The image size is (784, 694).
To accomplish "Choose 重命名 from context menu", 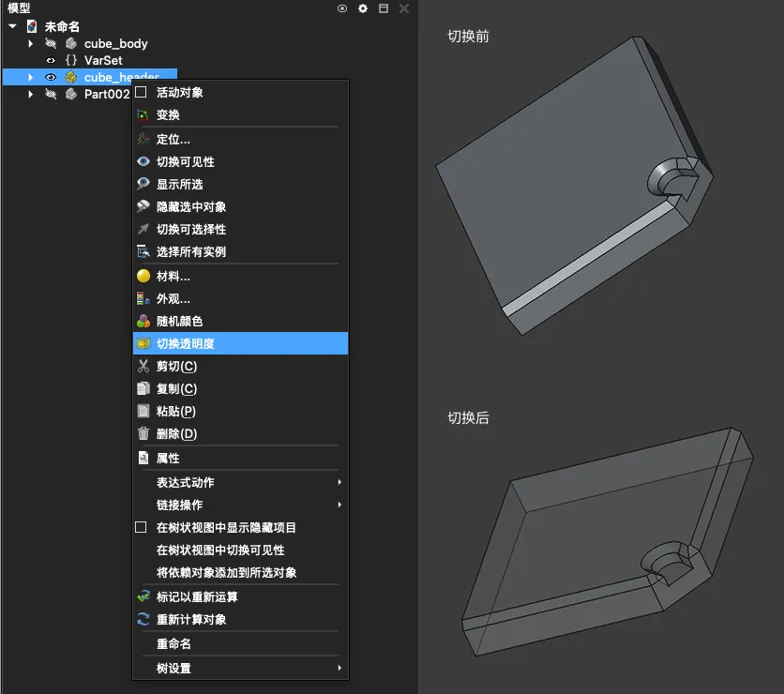I will [x=173, y=644].
